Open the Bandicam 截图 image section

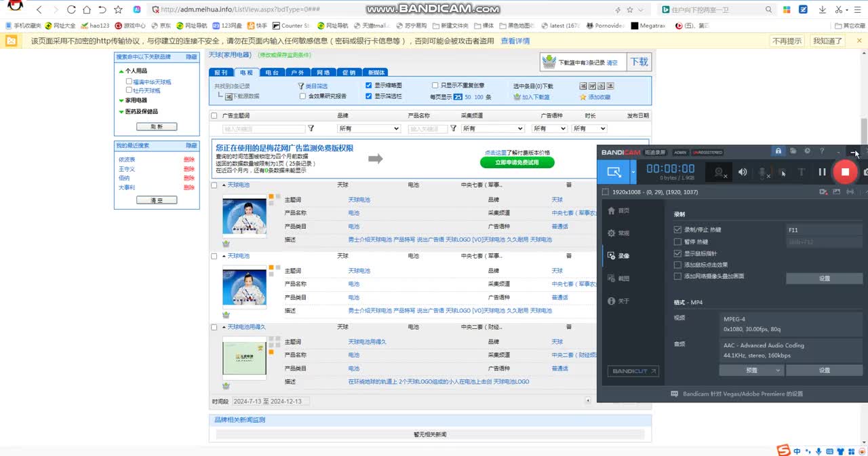[x=618, y=278]
